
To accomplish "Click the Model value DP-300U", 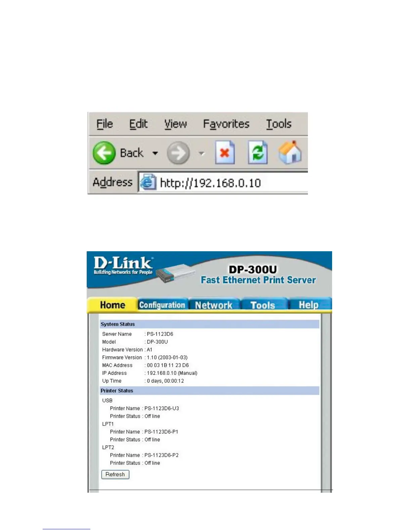I will (x=157, y=342).
